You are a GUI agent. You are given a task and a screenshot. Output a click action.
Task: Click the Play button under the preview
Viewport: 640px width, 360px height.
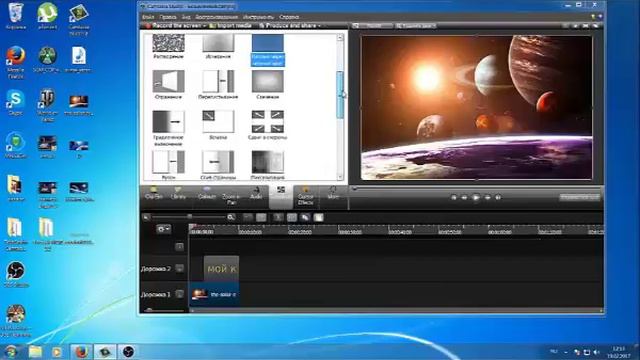point(476,198)
